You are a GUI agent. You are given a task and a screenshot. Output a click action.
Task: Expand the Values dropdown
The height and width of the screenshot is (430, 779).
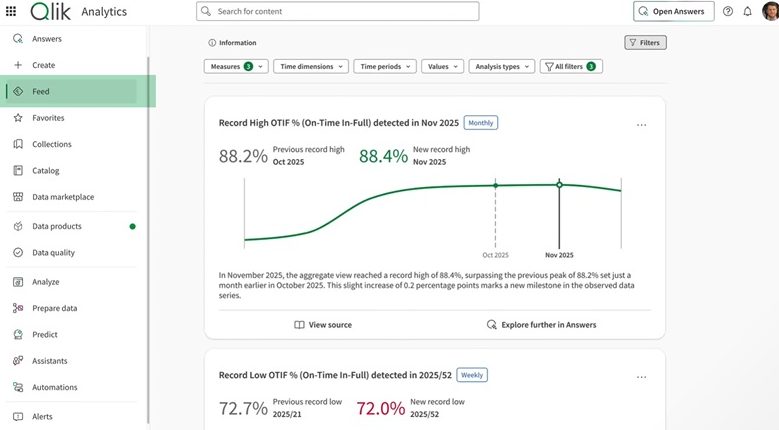[443, 67]
